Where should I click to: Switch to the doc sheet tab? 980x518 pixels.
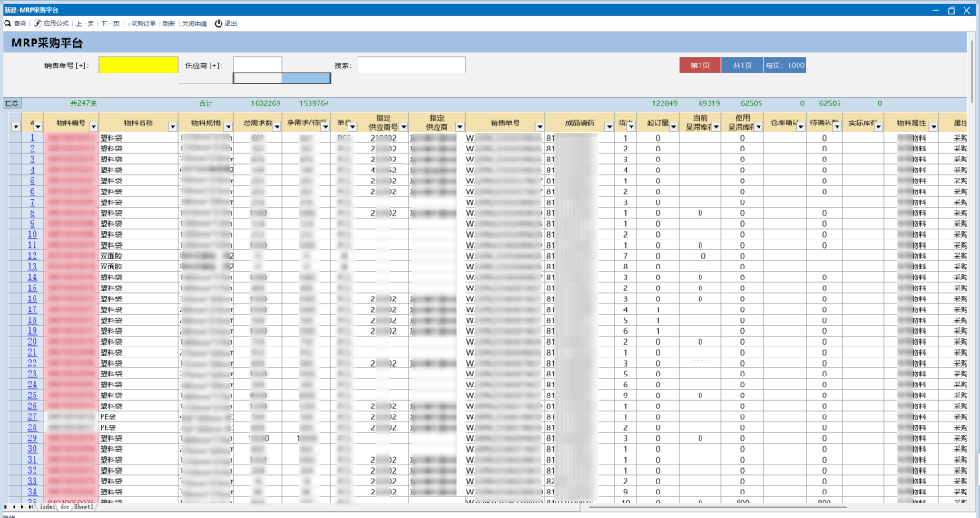tap(64, 507)
